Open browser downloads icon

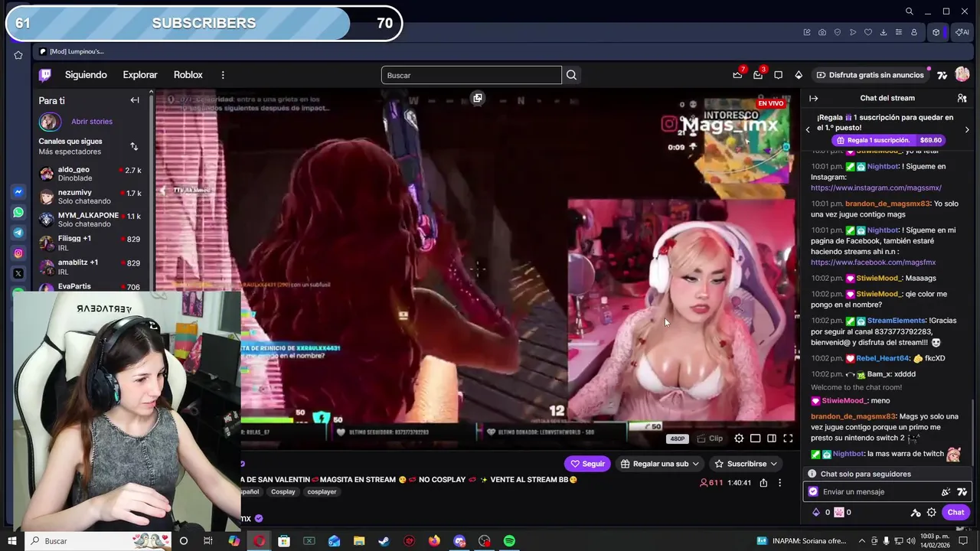pyautogui.click(x=884, y=32)
